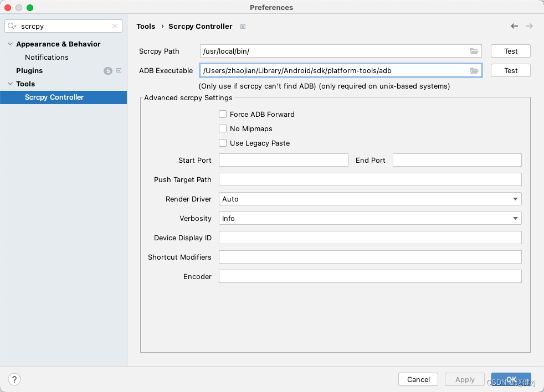544x392 pixels.
Task: Open the folder browser for Scrcpy Path
Action: [x=474, y=51]
